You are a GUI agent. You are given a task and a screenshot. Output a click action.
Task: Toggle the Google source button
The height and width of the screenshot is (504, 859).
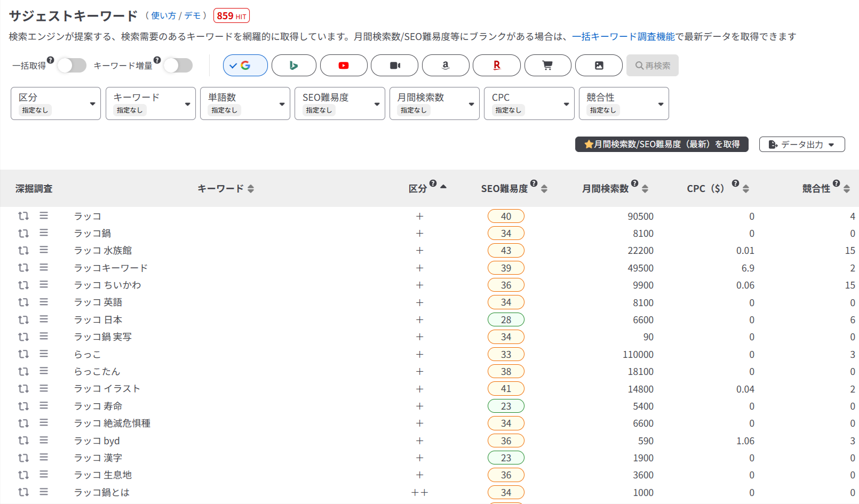tap(245, 66)
